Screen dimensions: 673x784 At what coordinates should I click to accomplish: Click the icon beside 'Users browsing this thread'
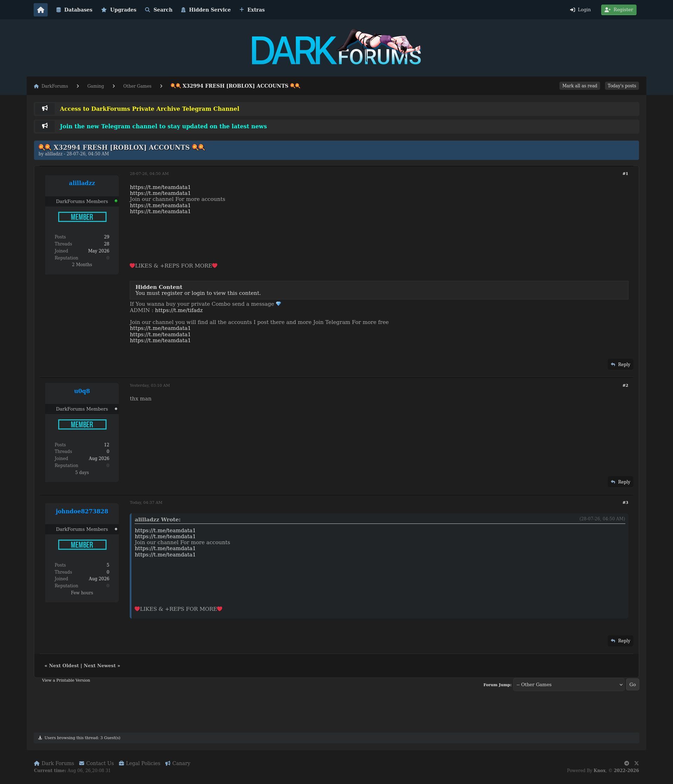pyautogui.click(x=40, y=737)
